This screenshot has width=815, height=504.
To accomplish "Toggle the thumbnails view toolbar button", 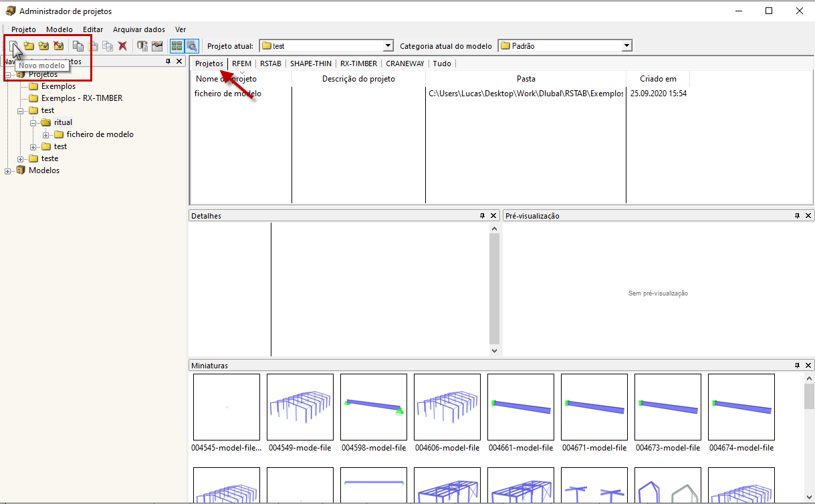I will 177,46.
